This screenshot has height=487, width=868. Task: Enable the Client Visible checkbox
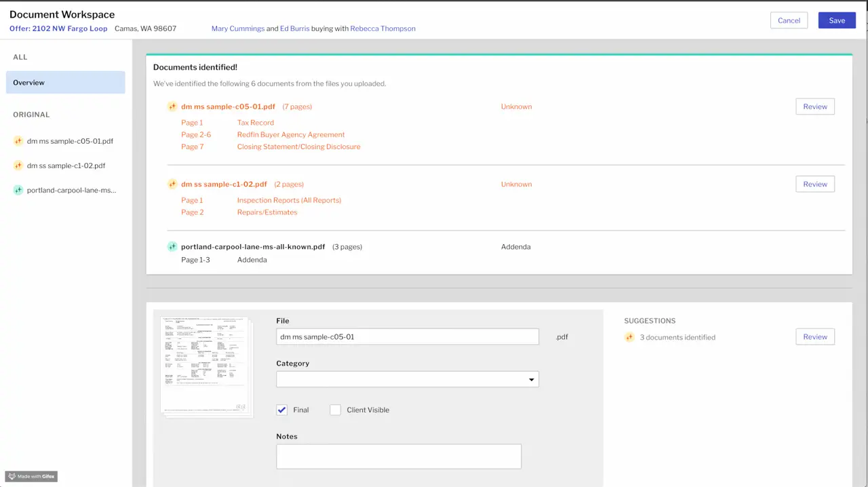pyautogui.click(x=335, y=410)
